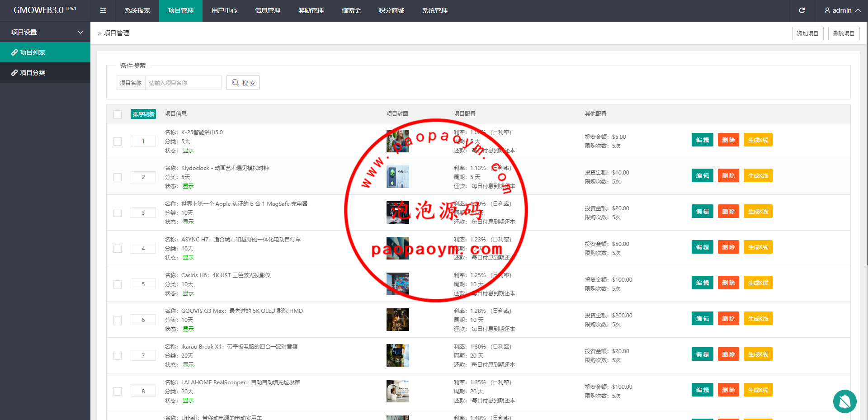Check the Ikarao Break X1 row checkbox
The image size is (868, 420).
(118, 355)
